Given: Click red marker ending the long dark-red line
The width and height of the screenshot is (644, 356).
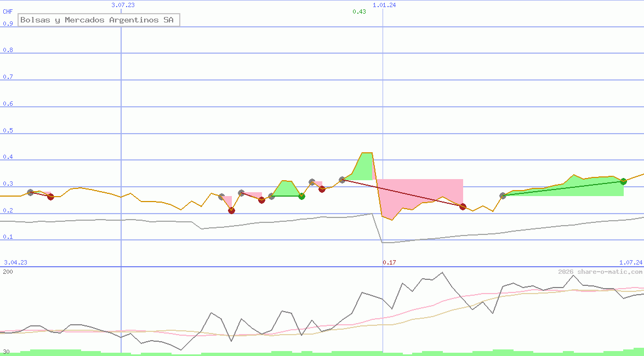Looking at the screenshot, I should pyautogui.click(x=463, y=206).
